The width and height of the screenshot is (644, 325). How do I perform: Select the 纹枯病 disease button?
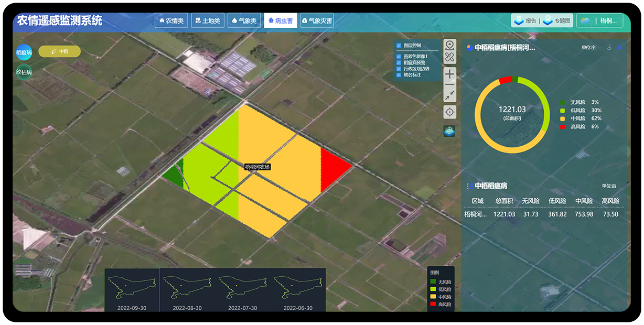coord(24,72)
